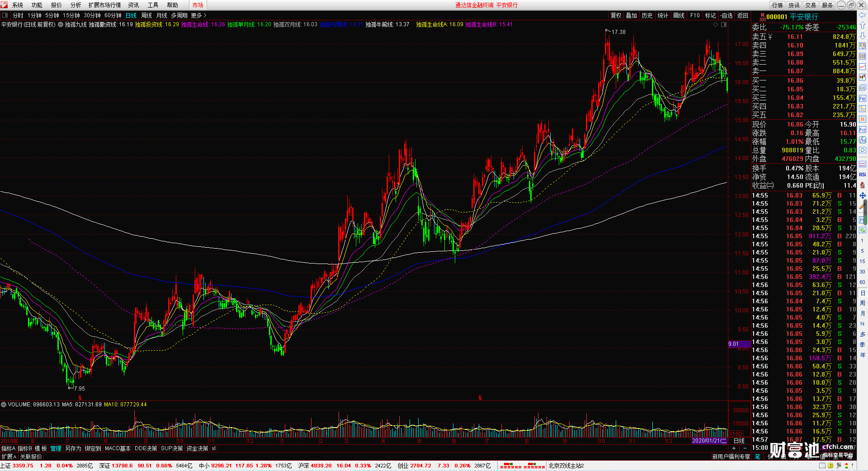Toggle 画线 drawing mode

click(x=679, y=15)
